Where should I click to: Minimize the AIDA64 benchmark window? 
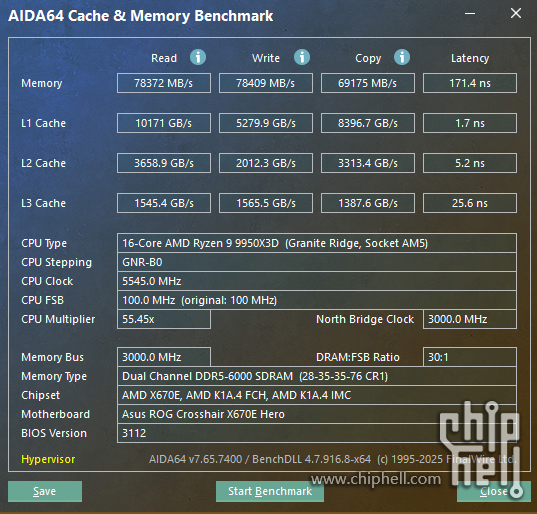[x=470, y=14]
